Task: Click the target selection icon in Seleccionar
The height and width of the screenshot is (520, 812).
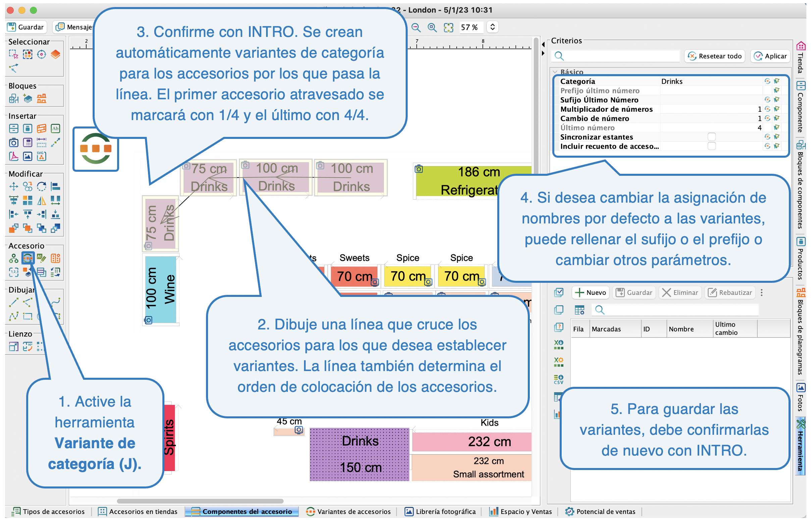Action: tap(42, 54)
